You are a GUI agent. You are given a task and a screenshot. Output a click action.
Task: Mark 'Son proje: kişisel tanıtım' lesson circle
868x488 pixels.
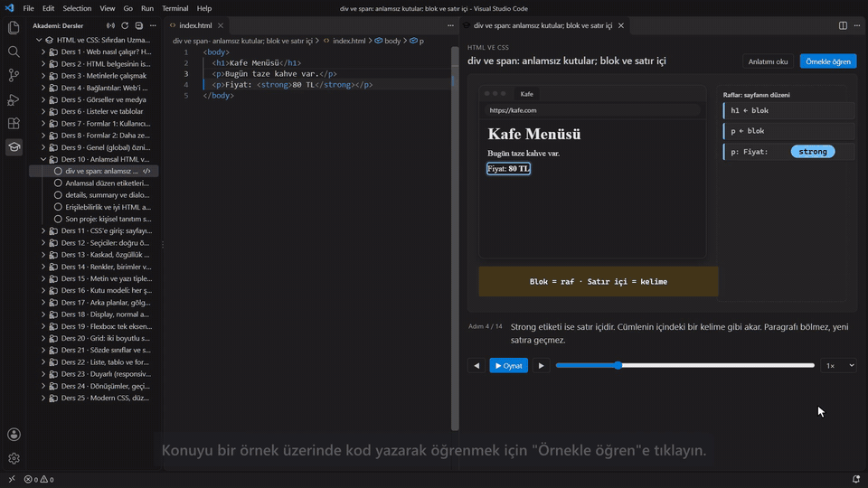click(x=58, y=219)
